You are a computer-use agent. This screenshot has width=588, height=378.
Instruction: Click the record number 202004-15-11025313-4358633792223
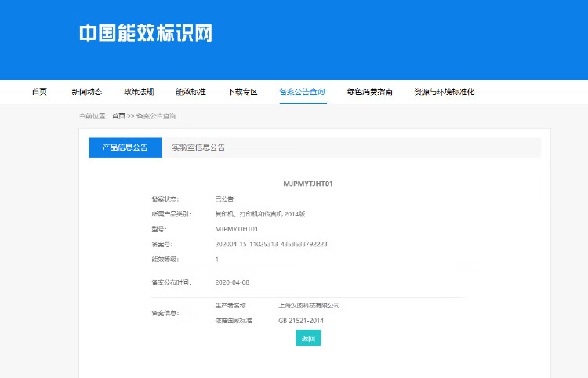point(270,244)
